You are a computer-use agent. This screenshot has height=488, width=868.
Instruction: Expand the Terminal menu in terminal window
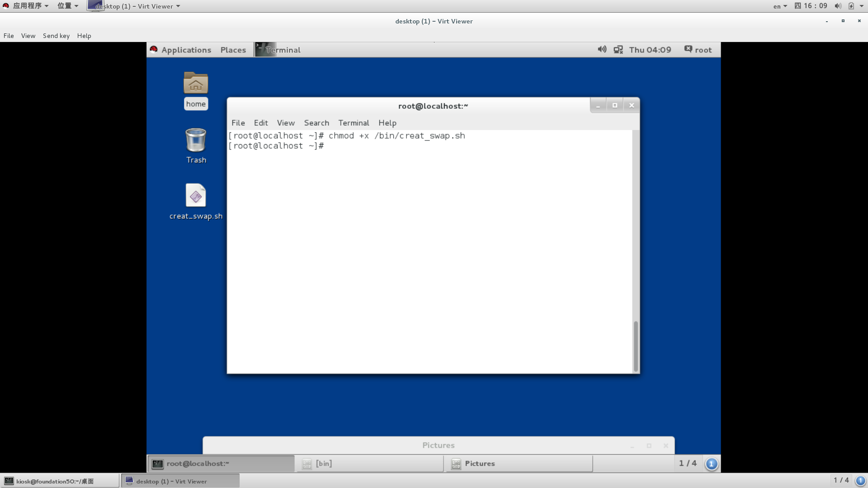[354, 123]
